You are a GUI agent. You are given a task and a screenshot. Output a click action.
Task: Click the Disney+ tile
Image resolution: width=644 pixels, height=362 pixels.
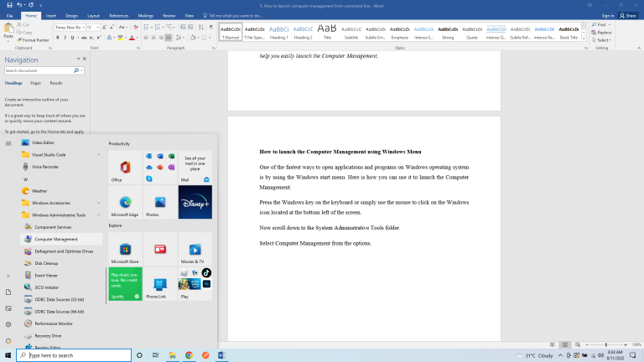click(195, 202)
